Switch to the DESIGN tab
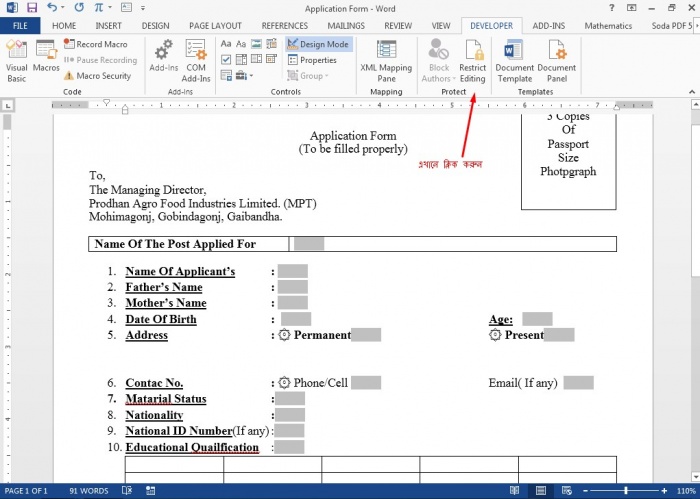Image resolution: width=700 pixels, height=499 pixels. [x=155, y=25]
